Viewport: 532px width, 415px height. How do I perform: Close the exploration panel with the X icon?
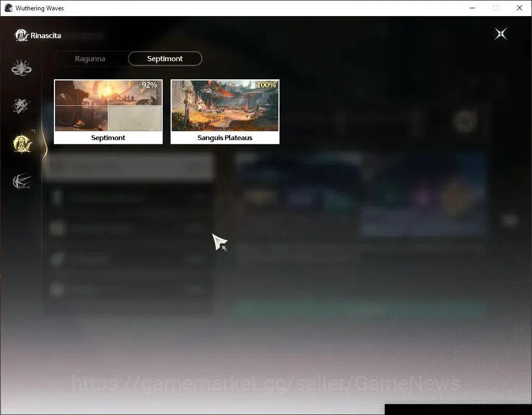(501, 34)
